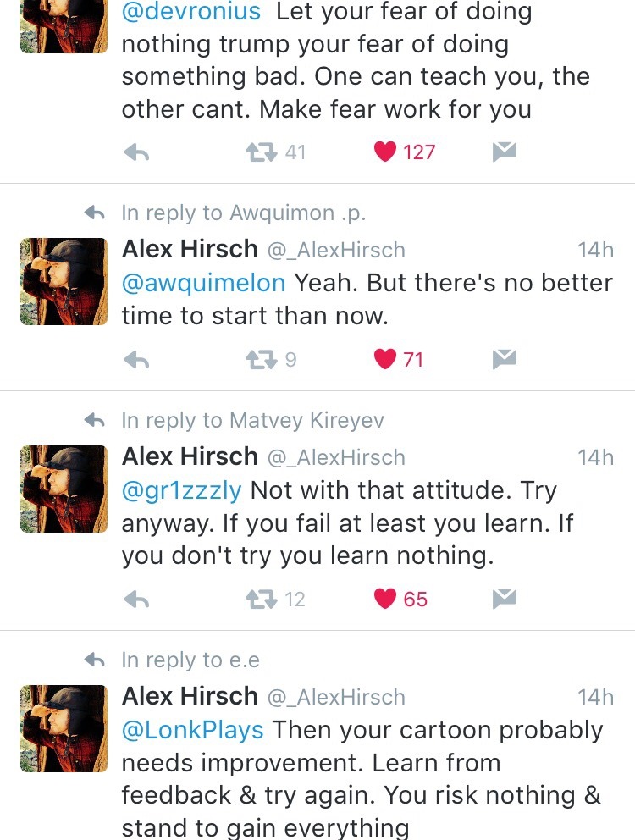Open the @awquimelon profile mention
Screen dimensions: 635x840
203,283
